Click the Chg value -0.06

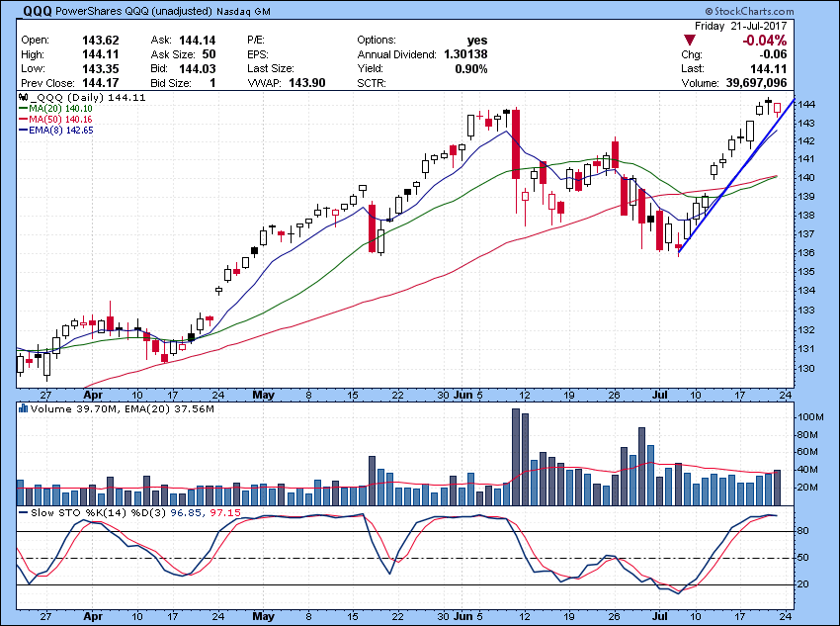774,54
